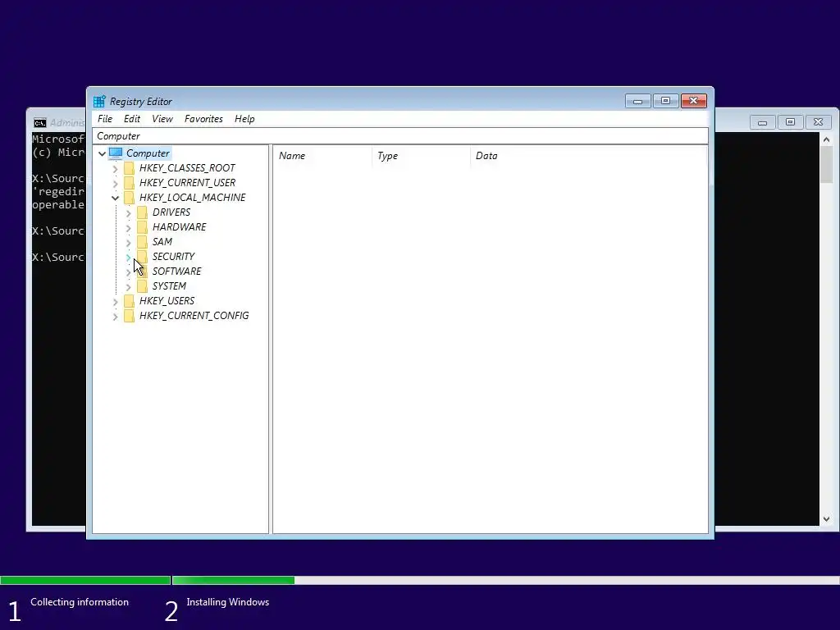The image size is (840, 630).
Task: Expand the HKEY_USERS chevron
Action: click(x=115, y=302)
